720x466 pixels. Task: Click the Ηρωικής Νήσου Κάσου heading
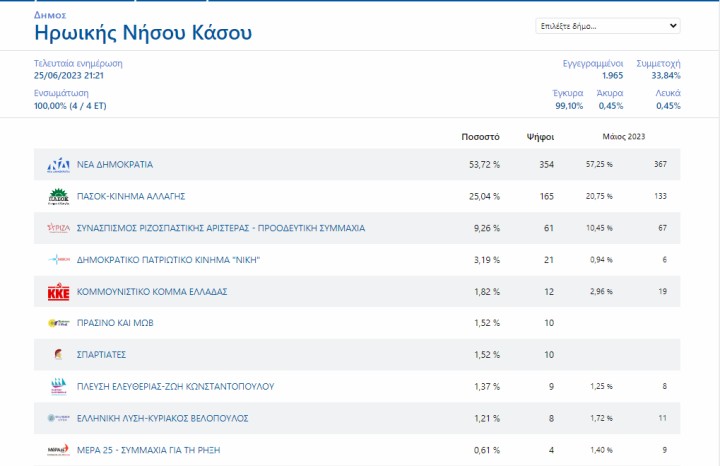point(143,34)
